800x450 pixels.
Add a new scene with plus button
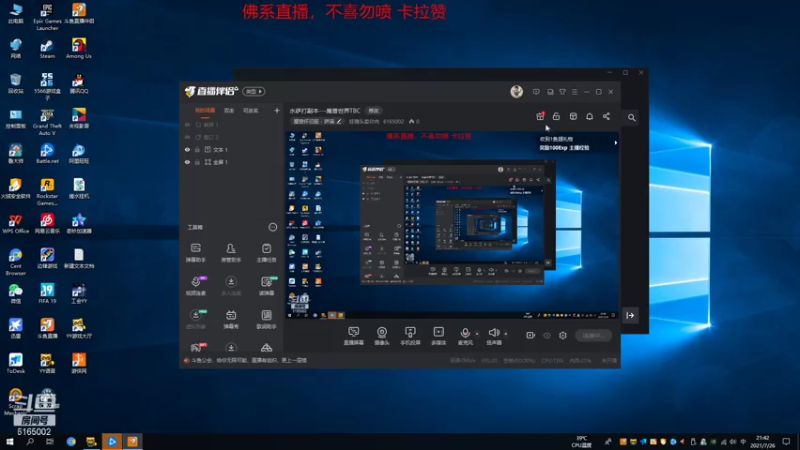(x=277, y=110)
